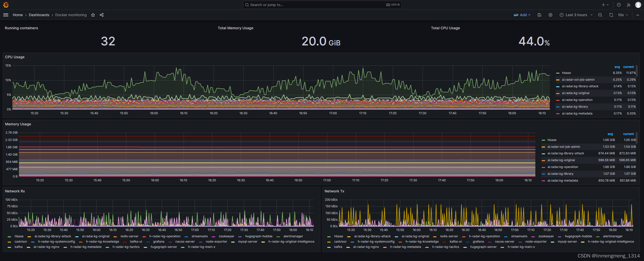This screenshot has height=261, width=644.
Task: Open the Running containers panel title
Action: click(x=21, y=28)
